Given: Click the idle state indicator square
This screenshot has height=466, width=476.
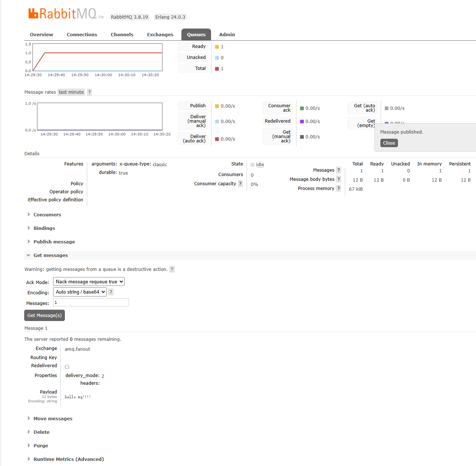Looking at the screenshot, I should (252, 165).
